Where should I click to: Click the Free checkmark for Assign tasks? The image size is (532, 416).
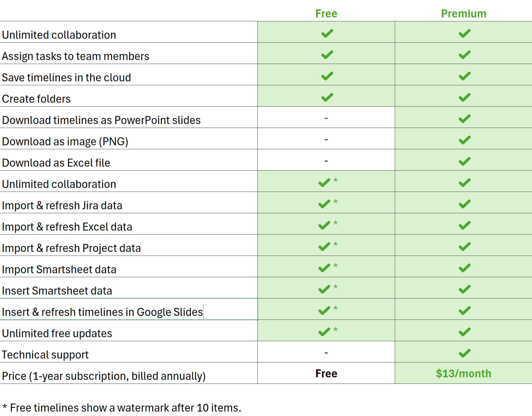click(x=327, y=55)
